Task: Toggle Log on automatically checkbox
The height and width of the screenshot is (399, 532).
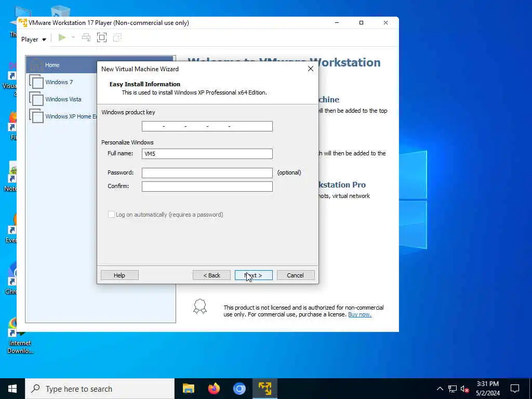Action: (x=111, y=215)
